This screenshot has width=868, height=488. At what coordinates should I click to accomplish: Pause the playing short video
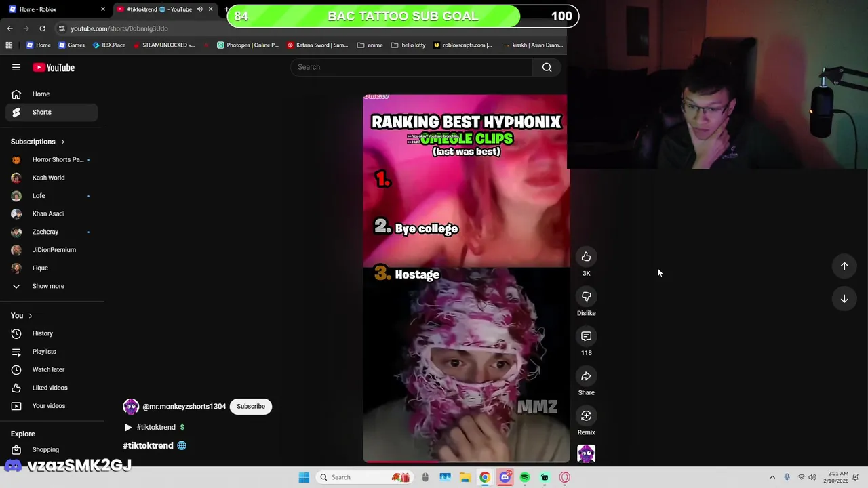coord(467,278)
